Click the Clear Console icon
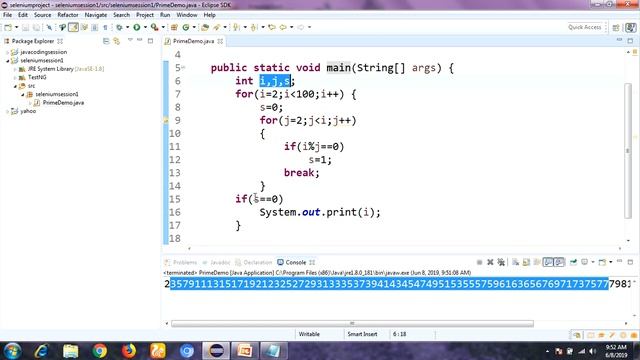 coord(516,262)
